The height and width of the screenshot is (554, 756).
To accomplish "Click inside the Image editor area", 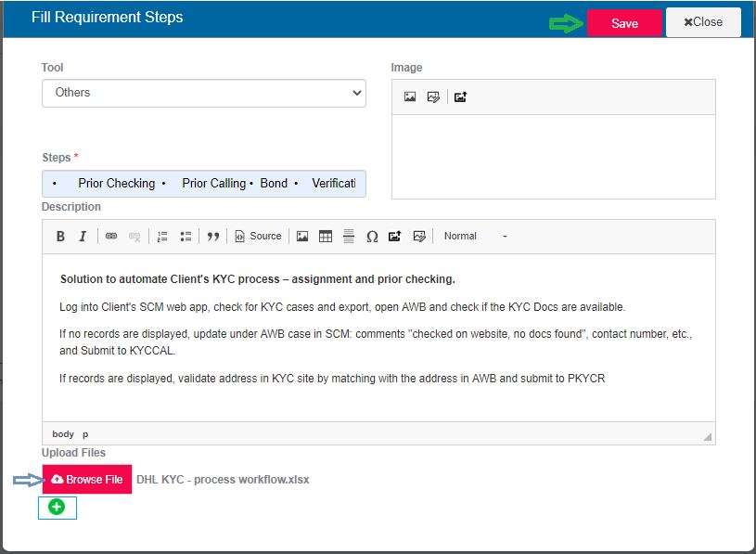I will [x=553, y=155].
